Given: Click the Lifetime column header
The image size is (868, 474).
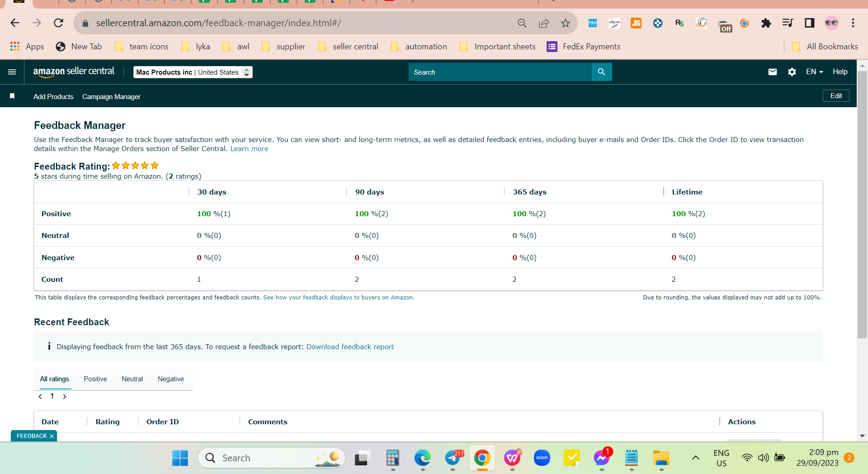Looking at the screenshot, I should point(687,192).
